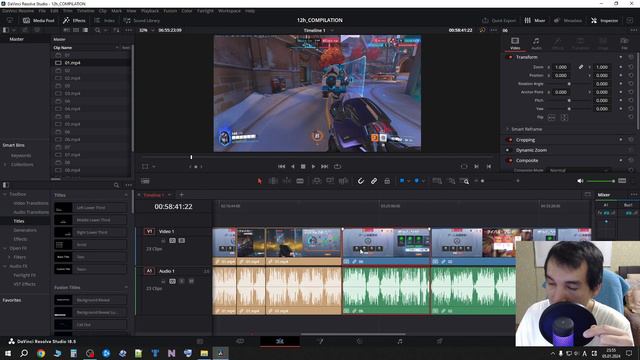Toggle timeline Snapping magnet icon
The width and height of the screenshot is (640, 360).
click(361, 181)
